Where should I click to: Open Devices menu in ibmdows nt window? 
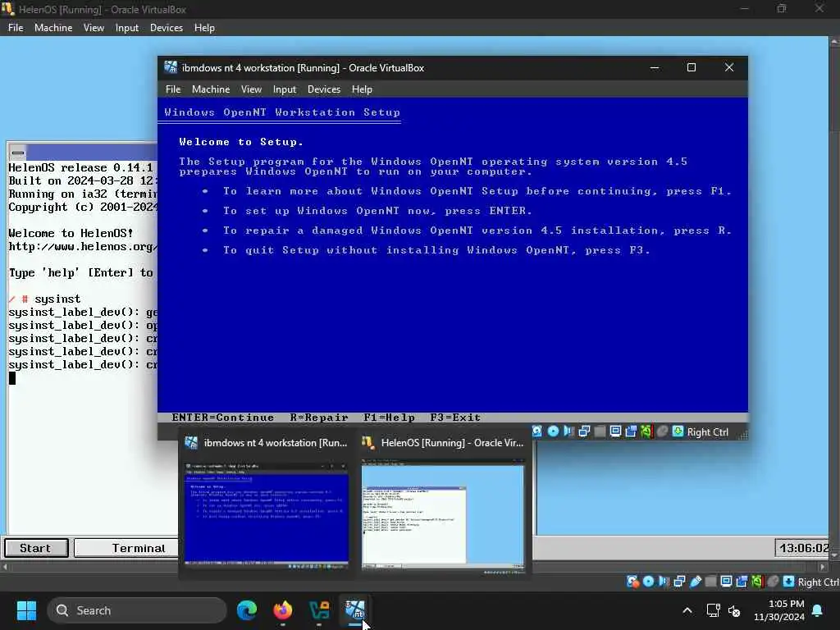(323, 89)
